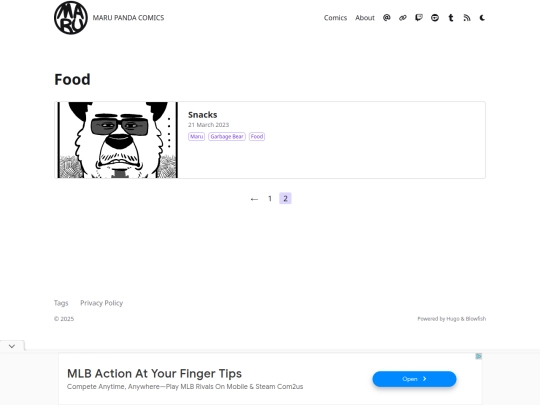Open the RSS feed icon
540x405 pixels.
coord(467,18)
